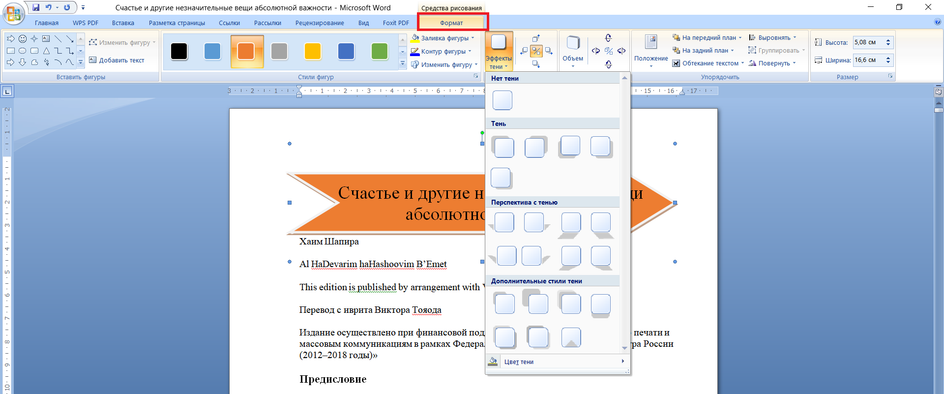This screenshot has width=944, height=394.
Task: Click the Office button logo
Action: pyautogui.click(x=13, y=12)
